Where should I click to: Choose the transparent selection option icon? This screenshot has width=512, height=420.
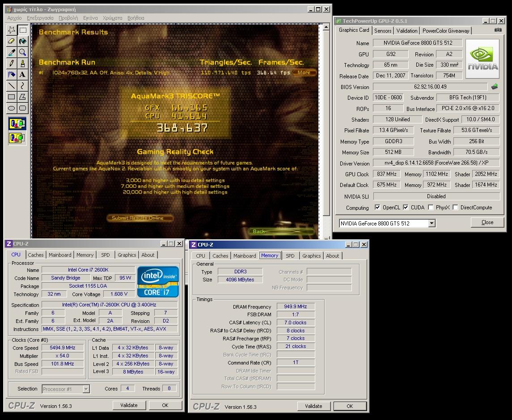17,138
